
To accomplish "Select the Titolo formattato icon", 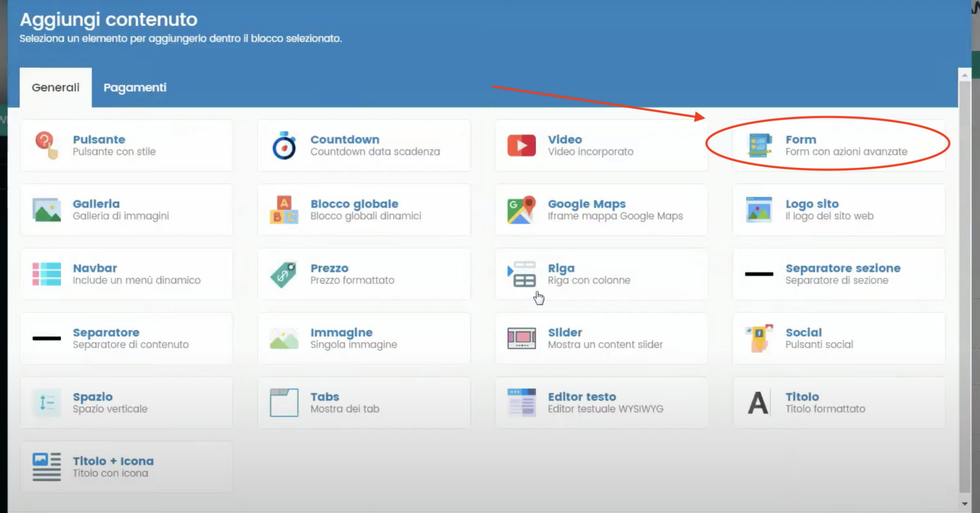I will tap(759, 402).
